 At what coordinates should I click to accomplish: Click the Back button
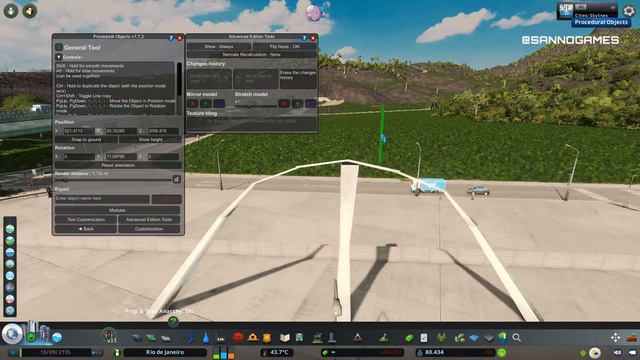tap(86, 229)
